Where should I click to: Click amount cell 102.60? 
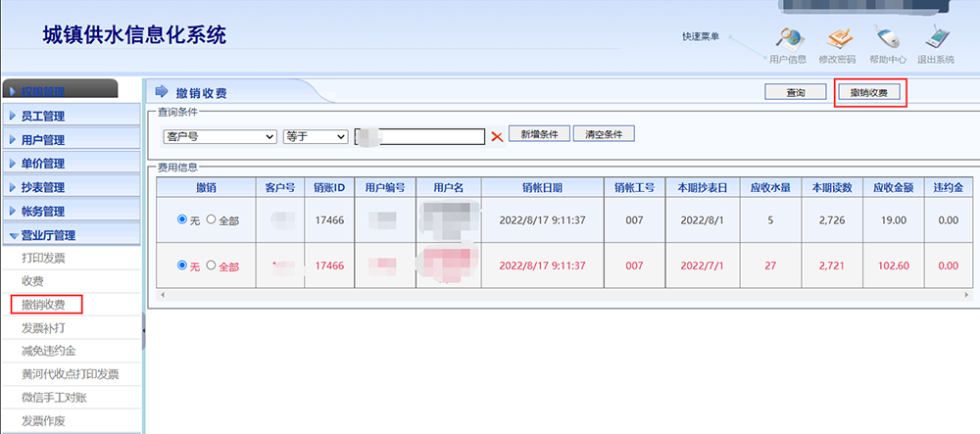893,265
